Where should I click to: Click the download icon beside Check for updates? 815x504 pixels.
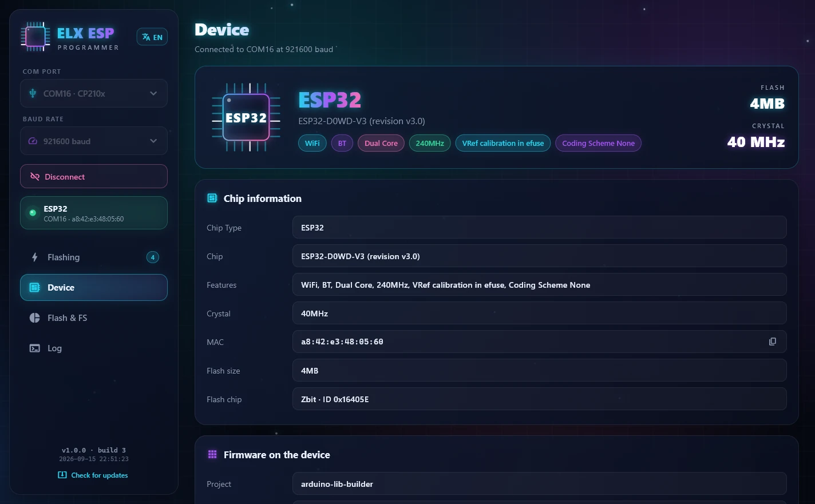click(62, 475)
